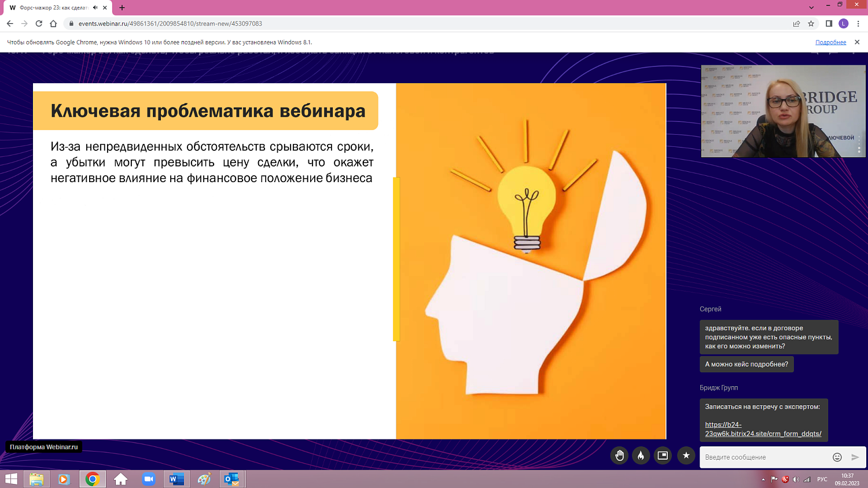Open Windows Start menu
This screenshot has height=488, width=868.
[x=11, y=479]
